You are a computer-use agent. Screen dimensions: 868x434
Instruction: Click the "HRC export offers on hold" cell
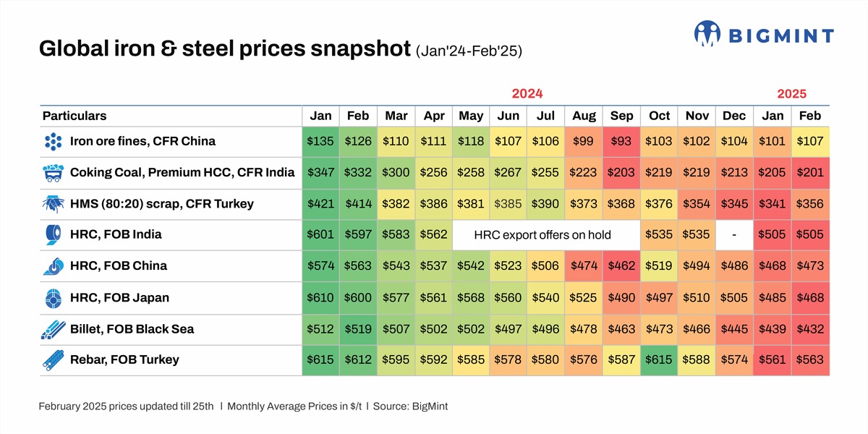pos(542,234)
